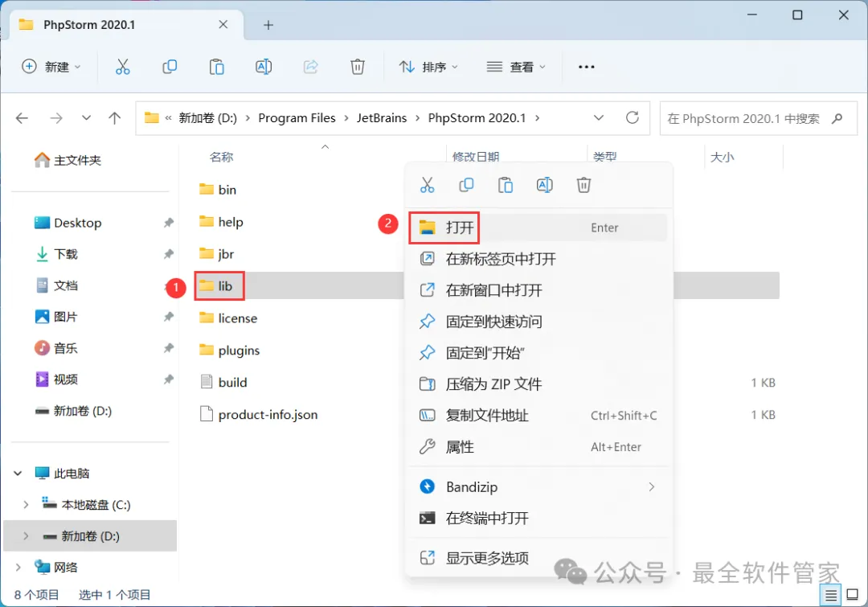Choose 属性 from the context menu
This screenshot has height=607, width=868.
[x=538, y=447]
